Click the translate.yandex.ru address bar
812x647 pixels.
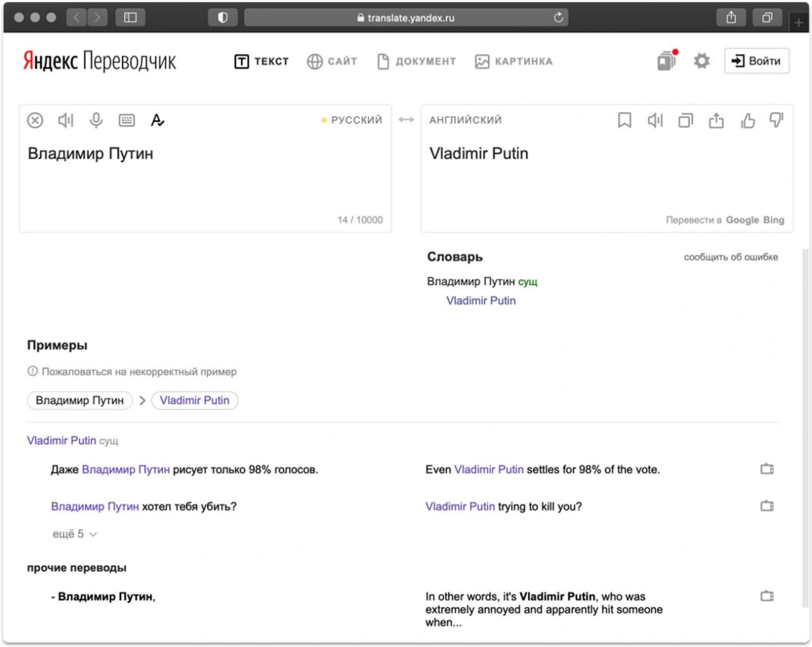406,18
